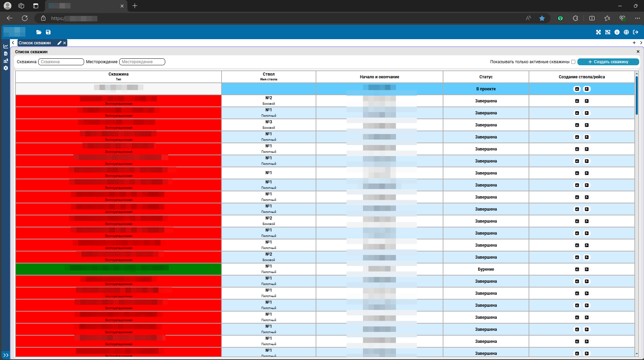Enable 'Показывать только активные скважины' checkbox
Viewport: 644px width, 360px height.
point(573,62)
